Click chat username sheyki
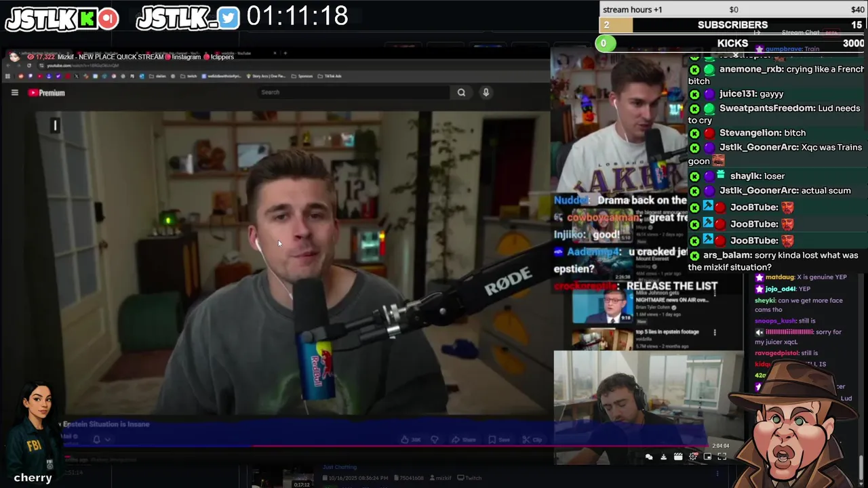 (765, 300)
